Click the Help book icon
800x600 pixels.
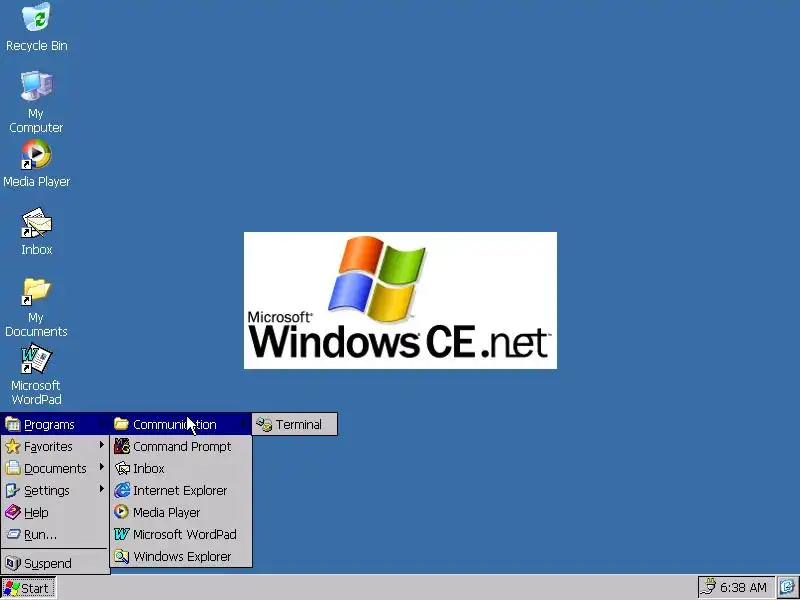pos(13,512)
